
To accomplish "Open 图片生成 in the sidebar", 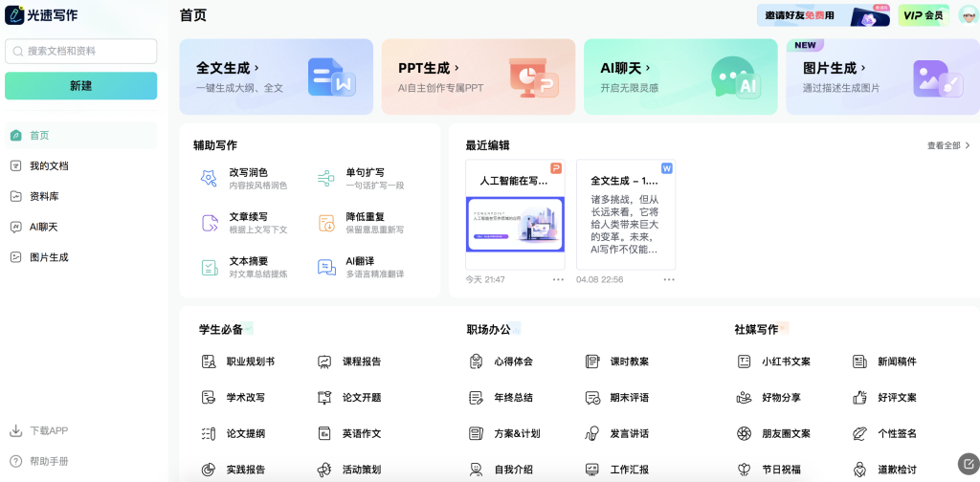I will pyautogui.click(x=80, y=257).
